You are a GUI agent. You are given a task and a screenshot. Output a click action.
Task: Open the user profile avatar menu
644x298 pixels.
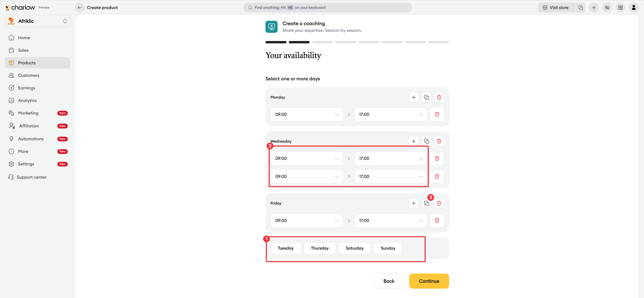click(x=633, y=8)
